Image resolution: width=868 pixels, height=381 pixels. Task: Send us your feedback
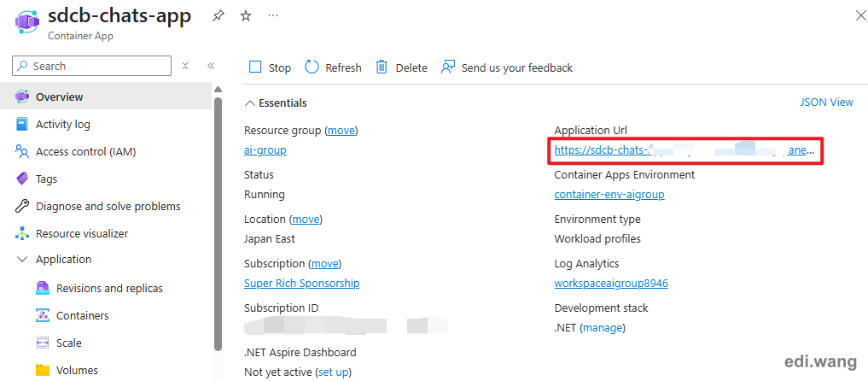[506, 67]
